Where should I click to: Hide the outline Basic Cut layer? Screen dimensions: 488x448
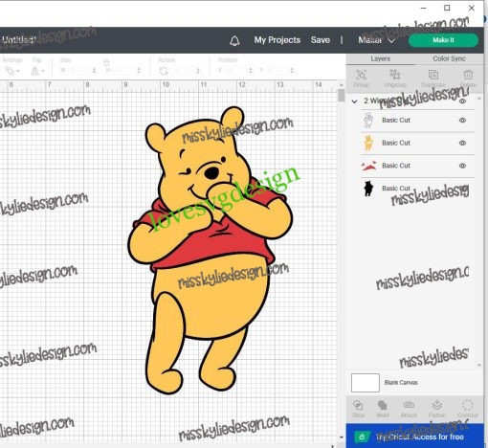[x=462, y=121]
